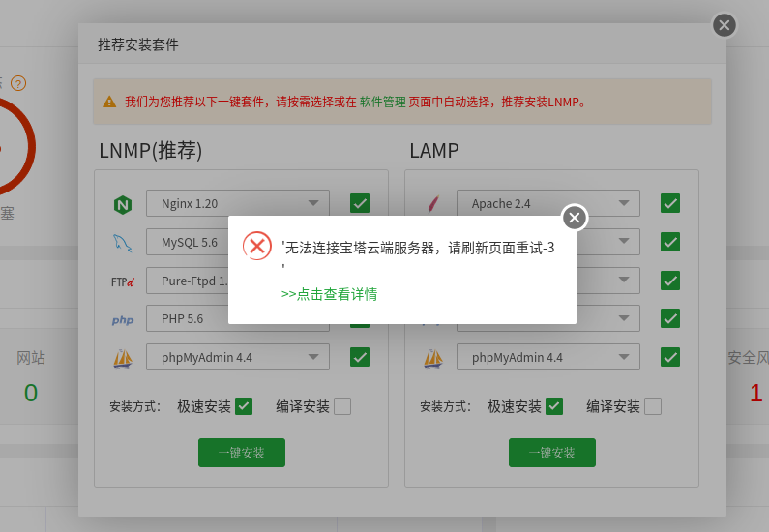Open the phpMyAdmin 4.4 dropdown in LAMP
769x532 pixels.
coord(548,357)
